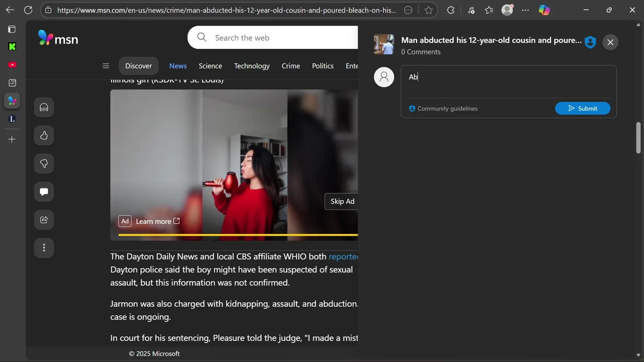644x362 pixels.
Task: Open the Favorites list icon
Action: pos(489,10)
